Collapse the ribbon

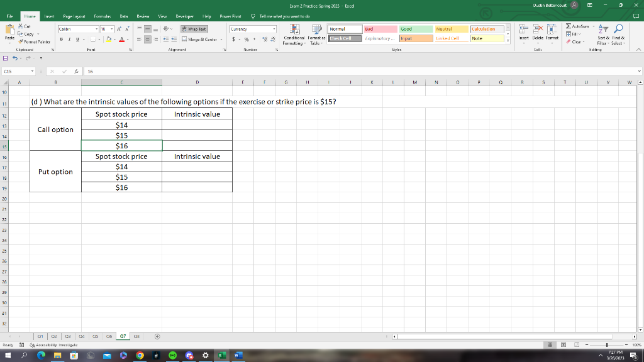coord(639,50)
